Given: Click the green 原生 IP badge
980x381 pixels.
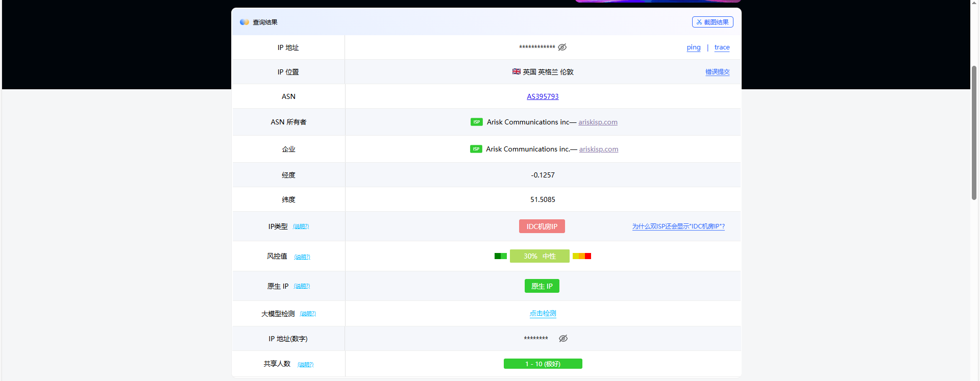Looking at the screenshot, I should coord(542,286).
